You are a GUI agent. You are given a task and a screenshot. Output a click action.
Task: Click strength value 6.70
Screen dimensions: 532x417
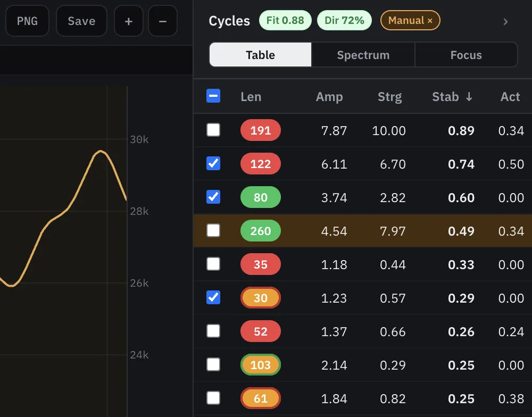pyautogui.click(x=393, y=164)
